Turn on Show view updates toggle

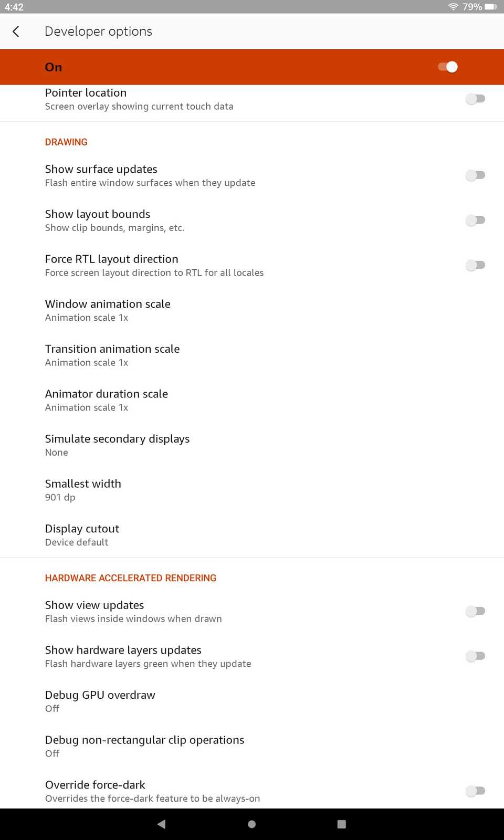pyautogui.click(x=475, y=611)
